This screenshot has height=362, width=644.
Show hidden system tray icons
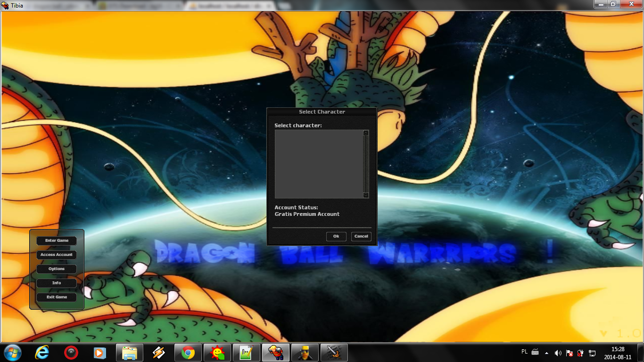click(547, 353)
